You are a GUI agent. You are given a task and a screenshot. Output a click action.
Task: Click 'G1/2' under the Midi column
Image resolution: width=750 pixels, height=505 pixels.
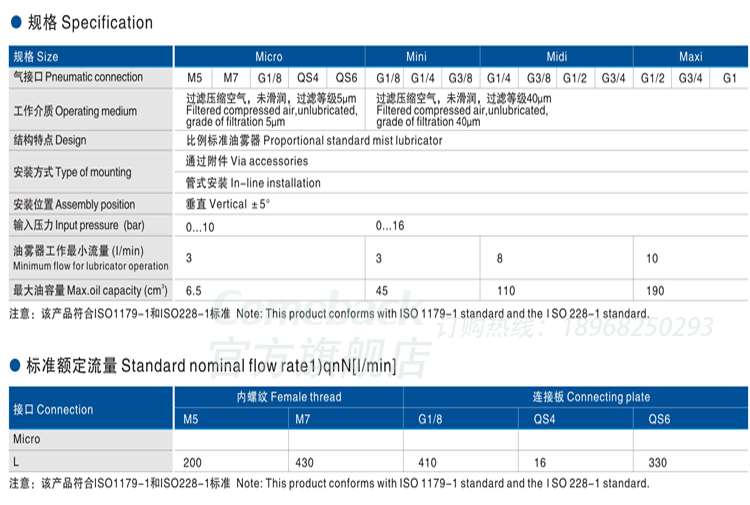[x=575, y=77]
